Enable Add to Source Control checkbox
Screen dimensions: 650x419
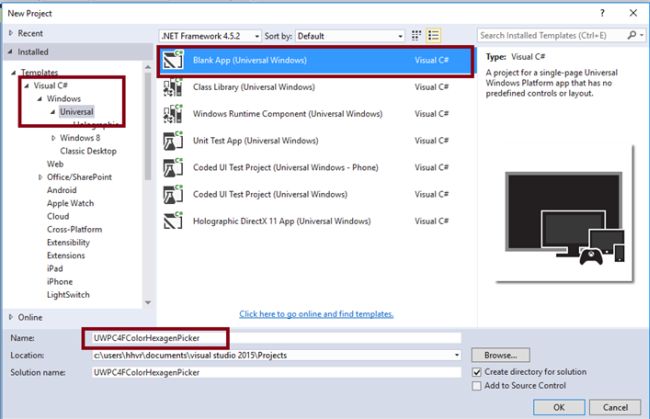point(477,386)
